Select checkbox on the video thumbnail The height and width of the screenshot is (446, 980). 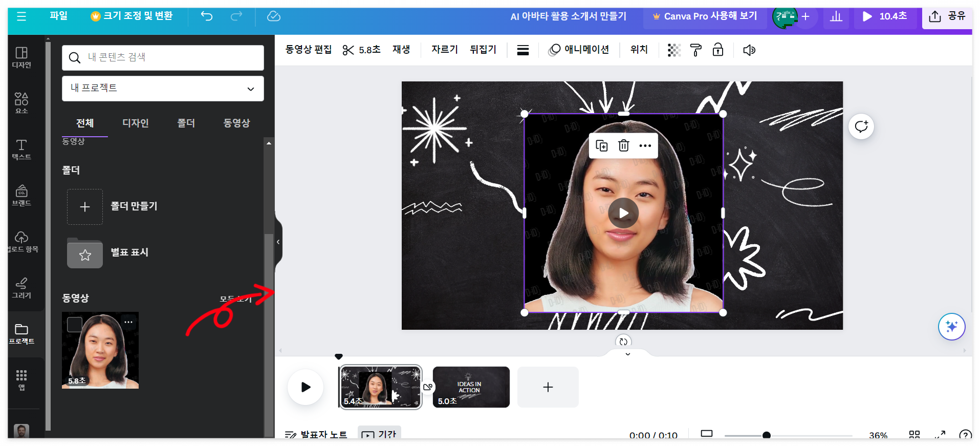(x=75, y=324)
